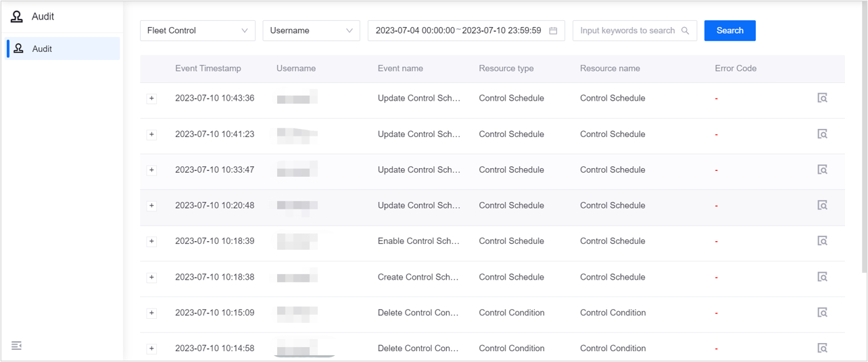This screenshot has width=868, height=362.
Task: View details of Create Control Schedule event
Action: (822, 277)
